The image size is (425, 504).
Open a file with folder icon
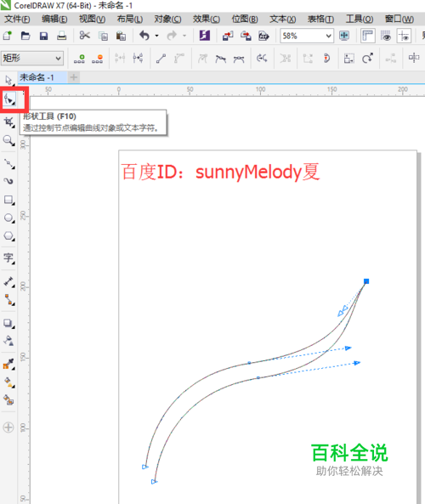(x=25, y=36)
